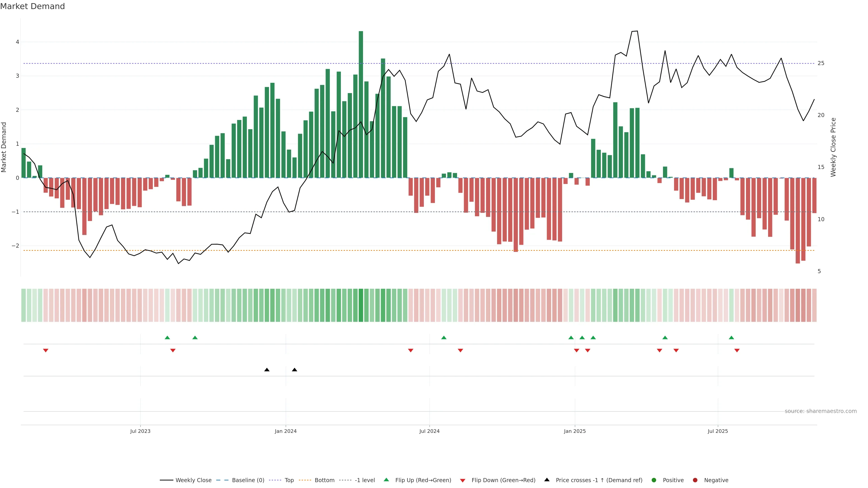Toggle the Top dotted line legend entry
The height and width of the screenshot is (488, 868).
click(x=289, y=480)
